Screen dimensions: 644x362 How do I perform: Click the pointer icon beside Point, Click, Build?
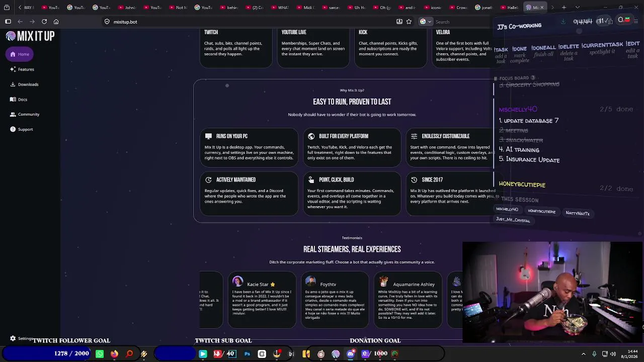[x=311, y=179]
